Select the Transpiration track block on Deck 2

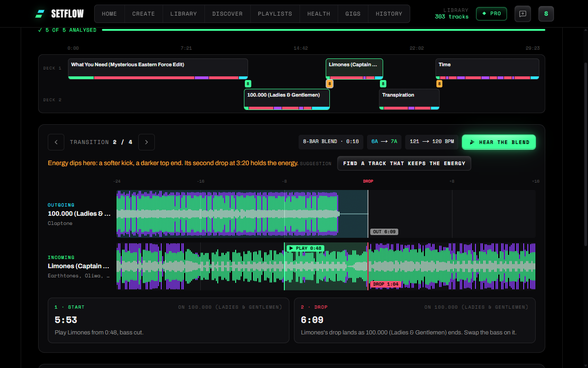(x=409, y=99)
